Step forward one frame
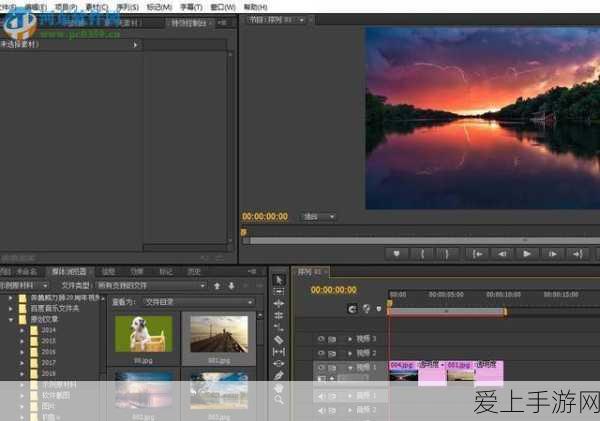 [553, 254]
